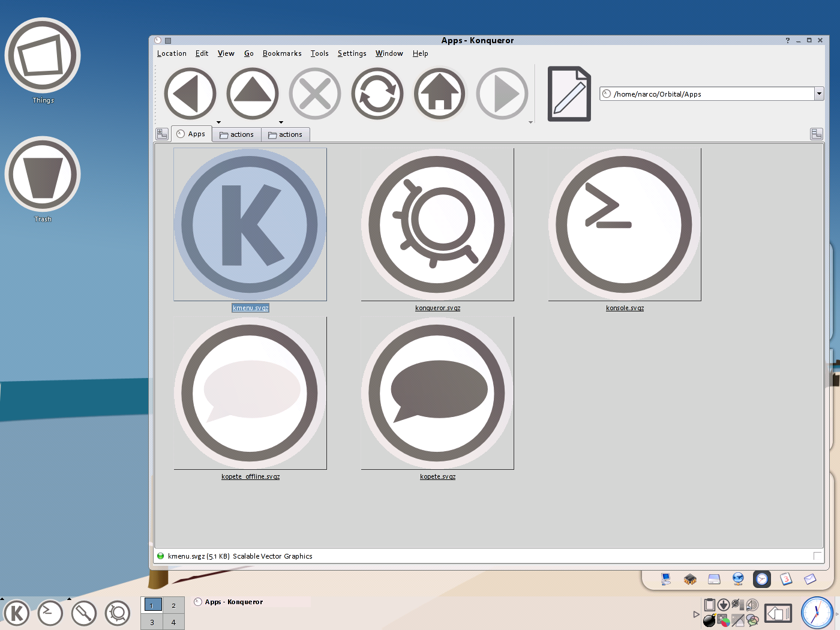Launch Konsole from the panel
840x630 pixels.
coord(50,613)
